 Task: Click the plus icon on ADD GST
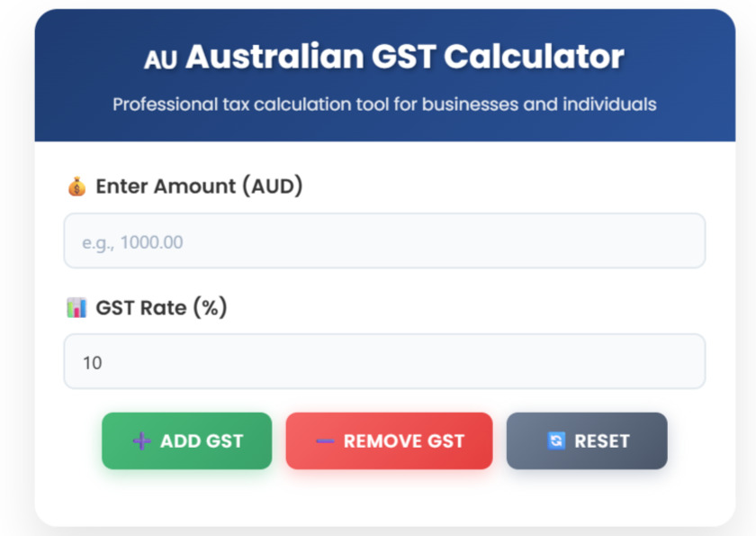click(x=141, y=441)
